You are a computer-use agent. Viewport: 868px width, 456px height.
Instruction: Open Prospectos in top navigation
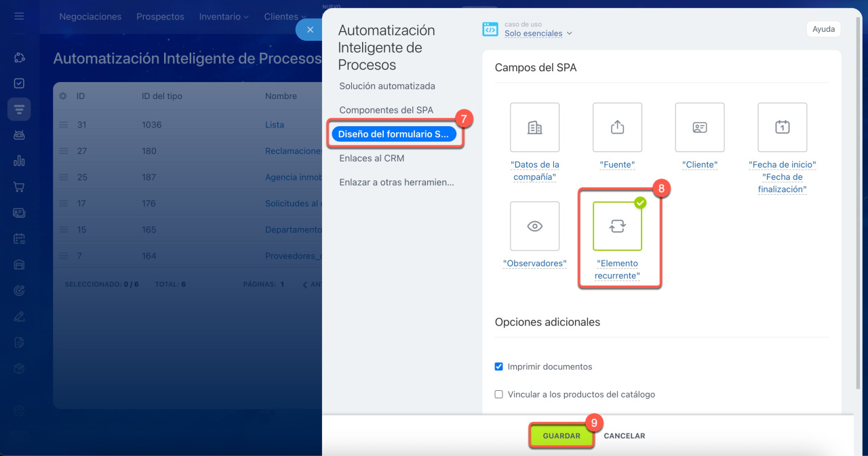(160, 16)
